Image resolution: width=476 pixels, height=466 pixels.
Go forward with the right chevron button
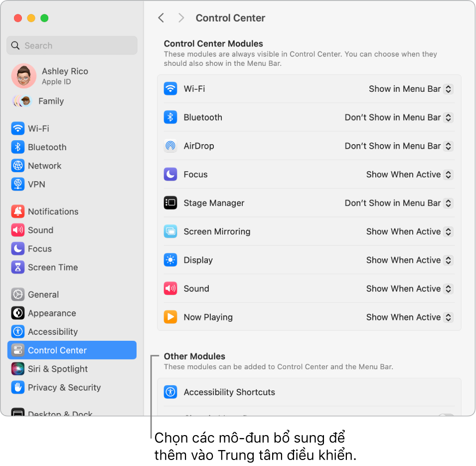coord(181,18)
